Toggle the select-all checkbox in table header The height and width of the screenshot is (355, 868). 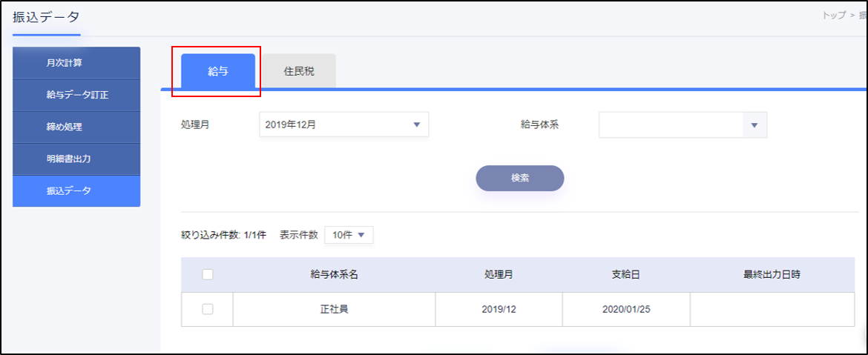[x=208, y=274]
